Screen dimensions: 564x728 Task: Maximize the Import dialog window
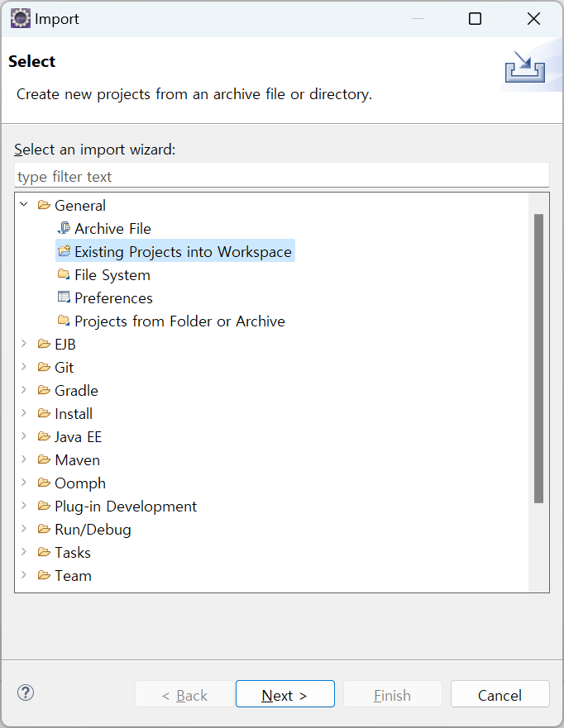tap(475, 18)
